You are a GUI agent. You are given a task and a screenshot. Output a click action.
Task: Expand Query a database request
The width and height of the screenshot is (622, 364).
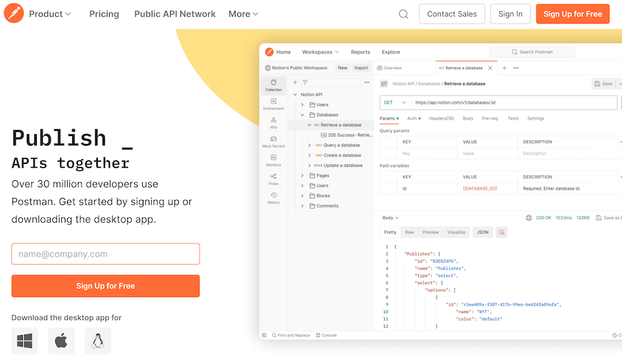point(309,146)
